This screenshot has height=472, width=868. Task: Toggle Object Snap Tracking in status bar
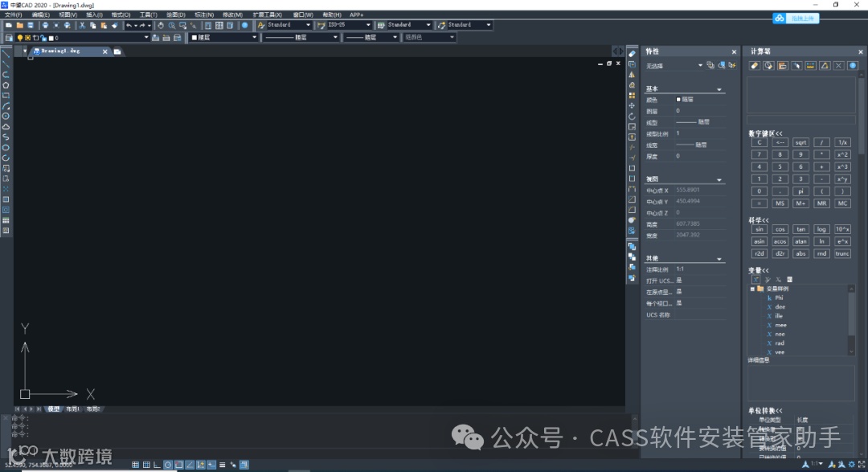click(190, 465)
